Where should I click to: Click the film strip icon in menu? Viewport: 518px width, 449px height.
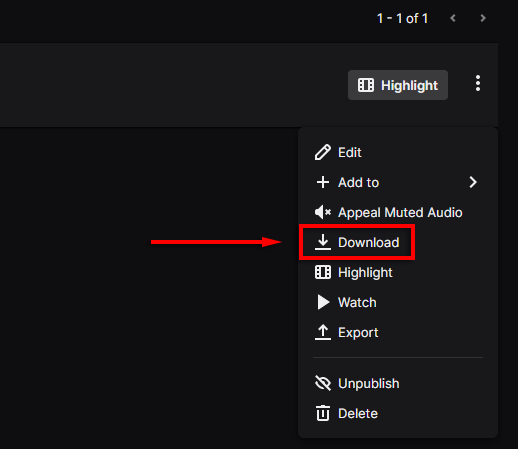[x=323, y=272]
